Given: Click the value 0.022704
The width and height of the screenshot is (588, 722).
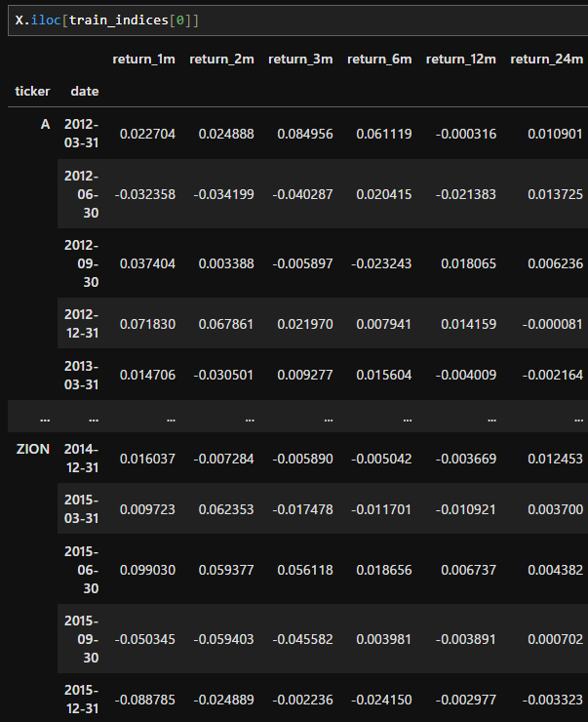Looking at the screenshot, I should [147, 134].
